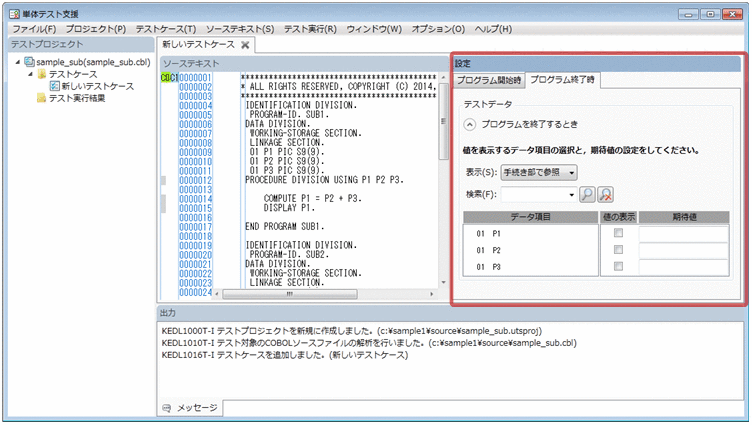Click the 期待値 input field for P1
The image size is (752, 425).
(x=683, y=234)
